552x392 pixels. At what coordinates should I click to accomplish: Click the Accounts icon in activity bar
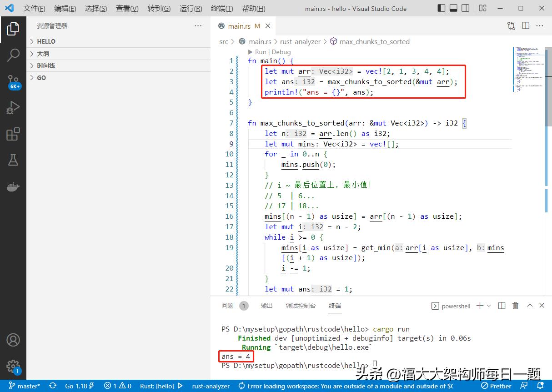point(13,340)
